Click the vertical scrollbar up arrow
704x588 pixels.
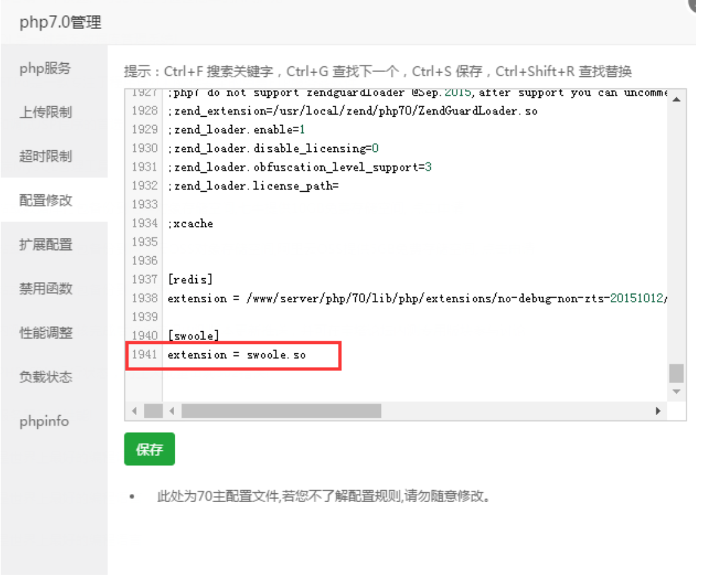[676, 100]
